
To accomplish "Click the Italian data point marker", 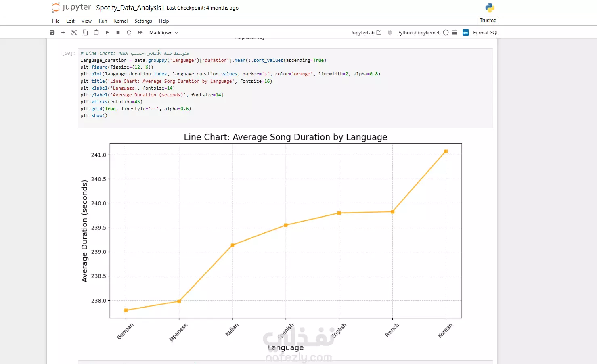I will [x=233, y=245].
